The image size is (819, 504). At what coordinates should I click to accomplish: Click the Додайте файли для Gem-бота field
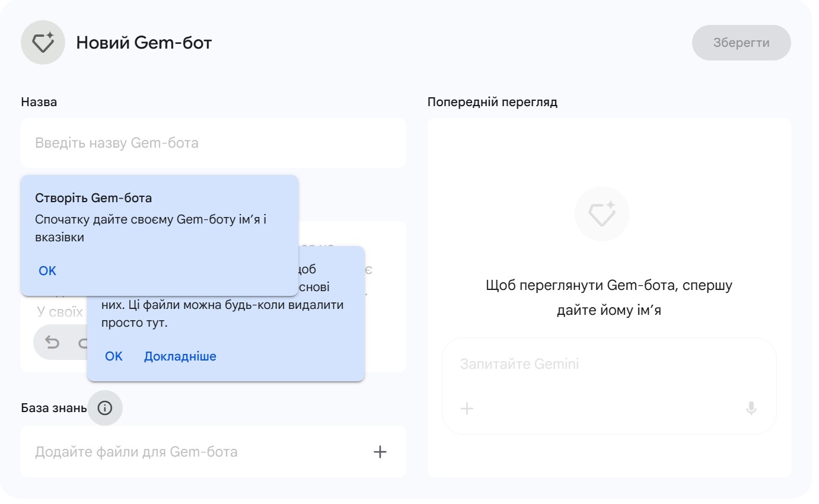pos(213,452)
